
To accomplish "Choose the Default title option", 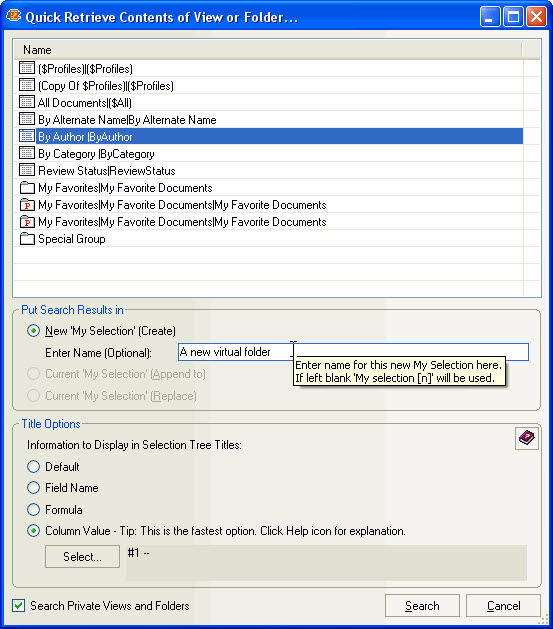I will click(x=33, y=466).
